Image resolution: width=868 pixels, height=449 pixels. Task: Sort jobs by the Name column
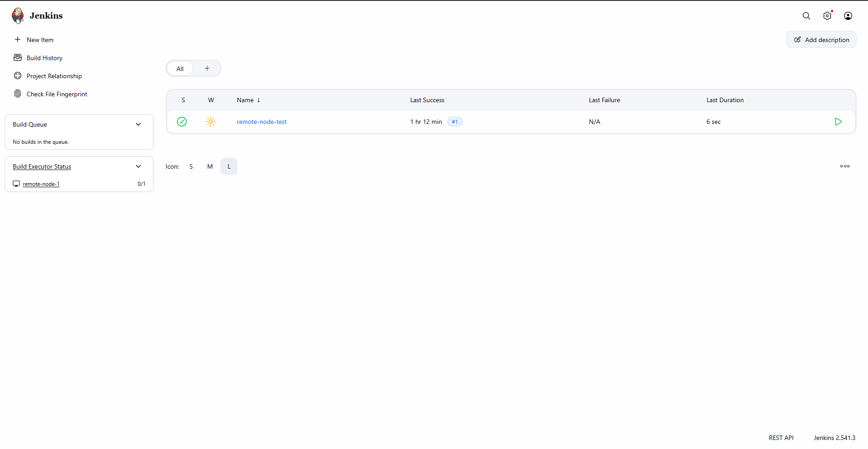[248, 100]
